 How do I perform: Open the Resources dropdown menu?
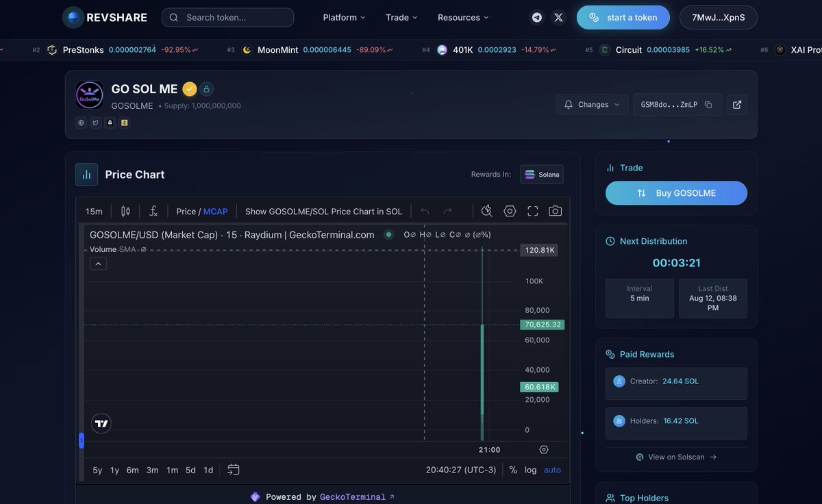pyautogui.click(x=464, y=17)
